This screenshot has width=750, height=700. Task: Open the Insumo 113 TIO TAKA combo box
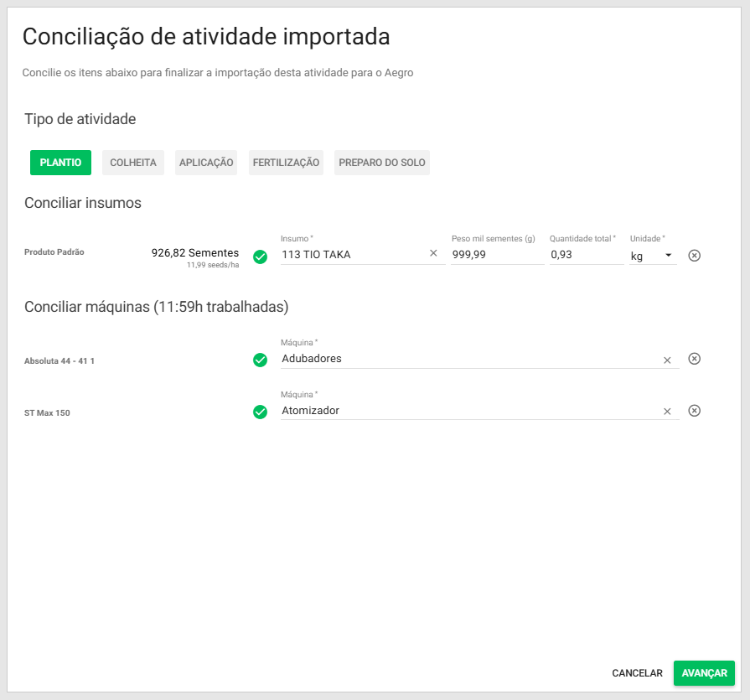point(352,255)
